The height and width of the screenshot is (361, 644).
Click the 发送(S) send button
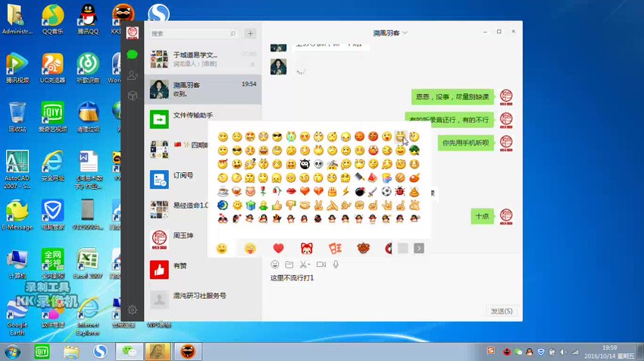click(502, 311)
